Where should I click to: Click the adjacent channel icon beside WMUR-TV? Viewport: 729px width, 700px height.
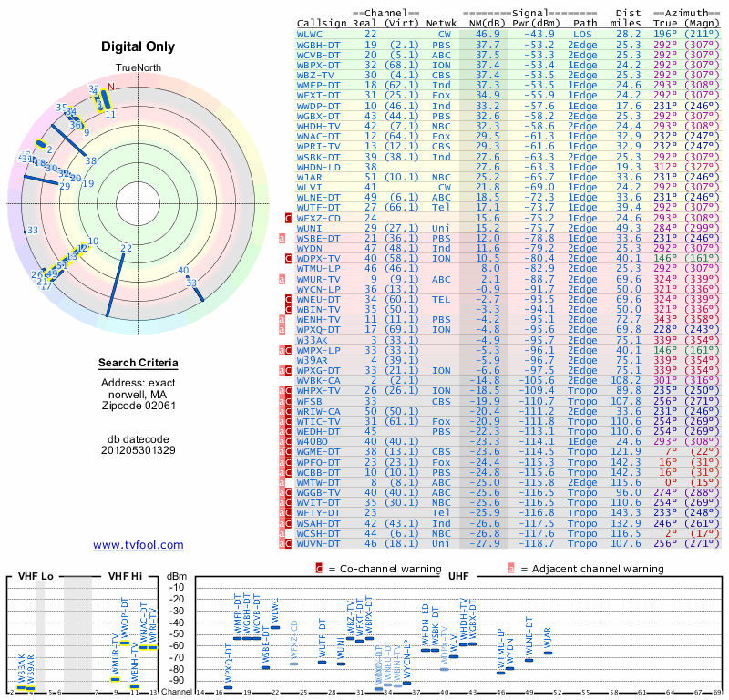coord(282,279)
